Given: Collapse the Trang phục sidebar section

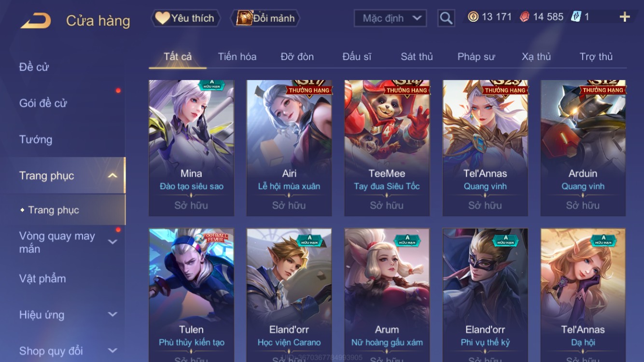Looking at the screenshot, I should point(112,175).
